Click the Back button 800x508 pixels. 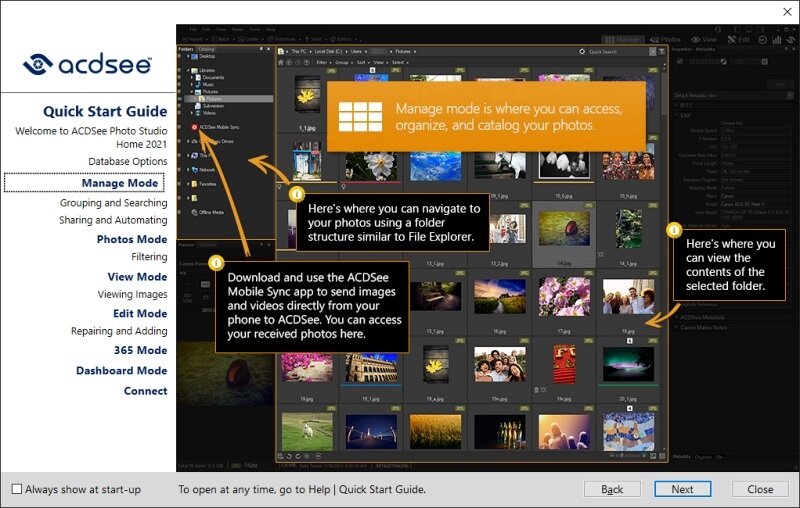612,489
